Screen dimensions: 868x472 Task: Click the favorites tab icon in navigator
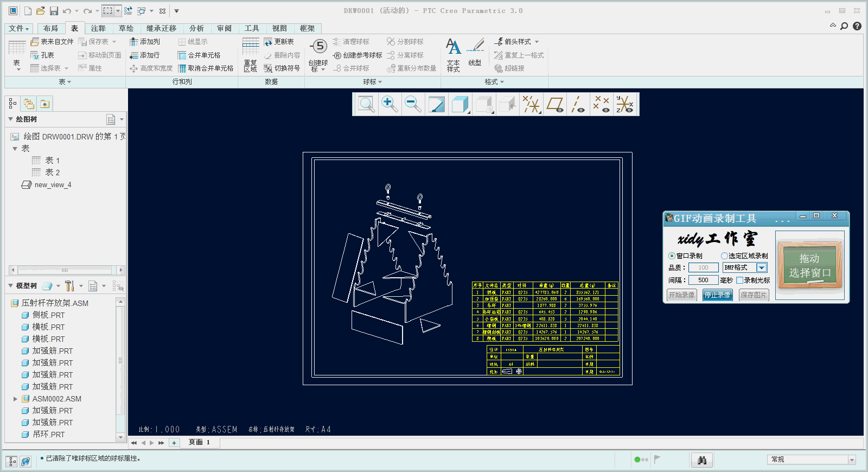(45, 104)
